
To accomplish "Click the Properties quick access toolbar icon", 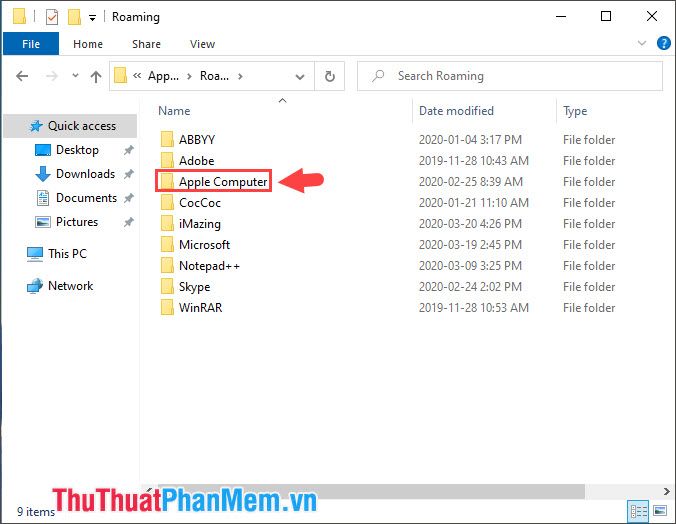I will point(52,17).
